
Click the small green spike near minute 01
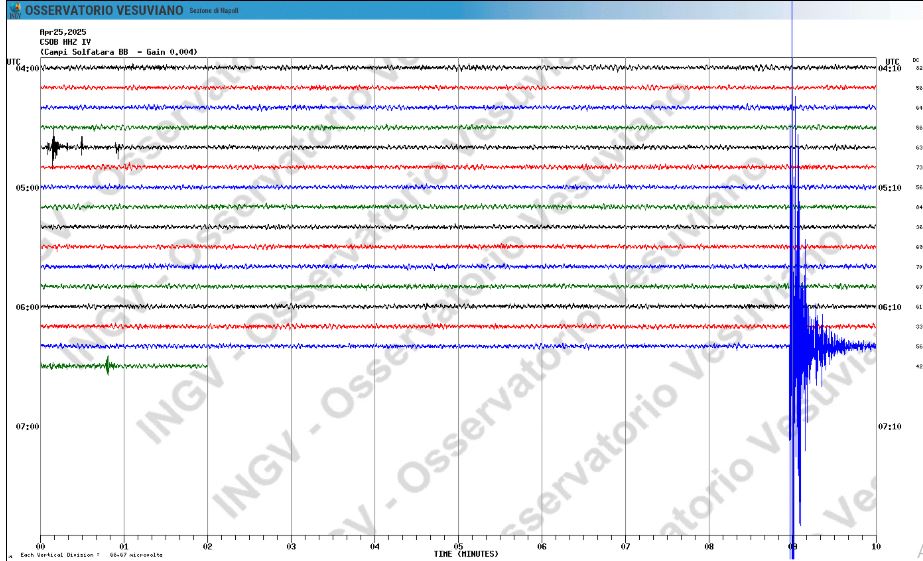point(108,366)
